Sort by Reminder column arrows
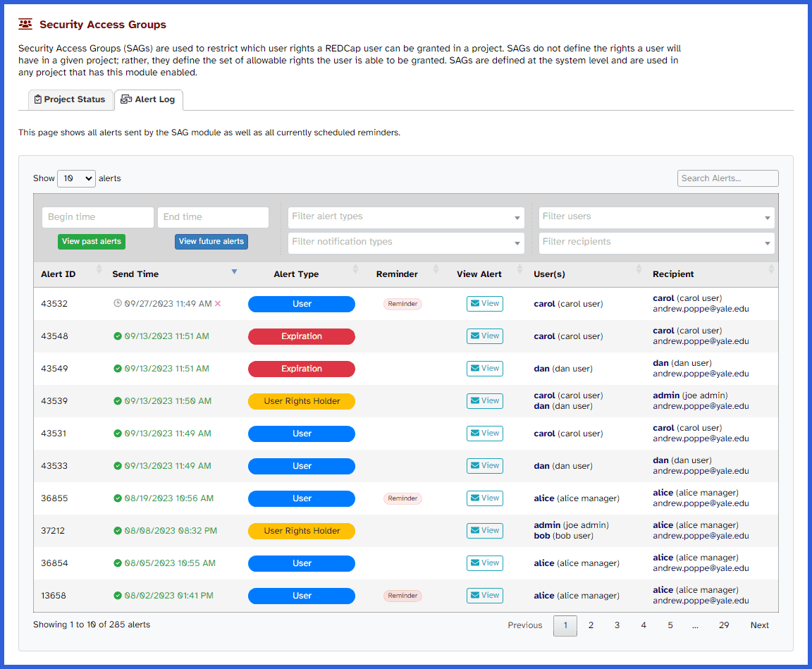The width and height of the screenshot is (812, 669). pos(436,269)
